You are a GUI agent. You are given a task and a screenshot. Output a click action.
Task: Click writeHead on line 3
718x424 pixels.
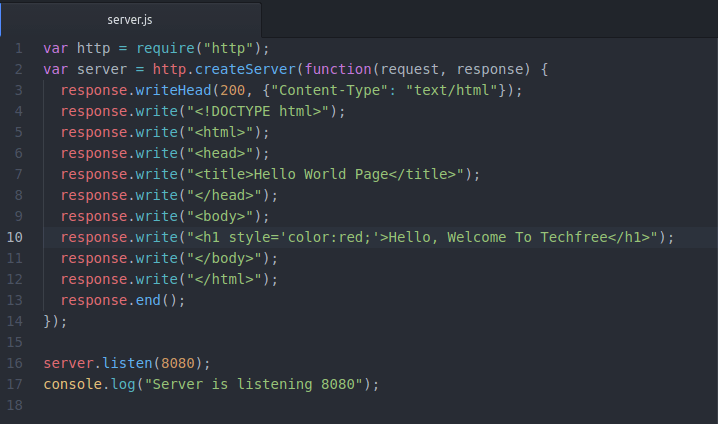(174, 90)
